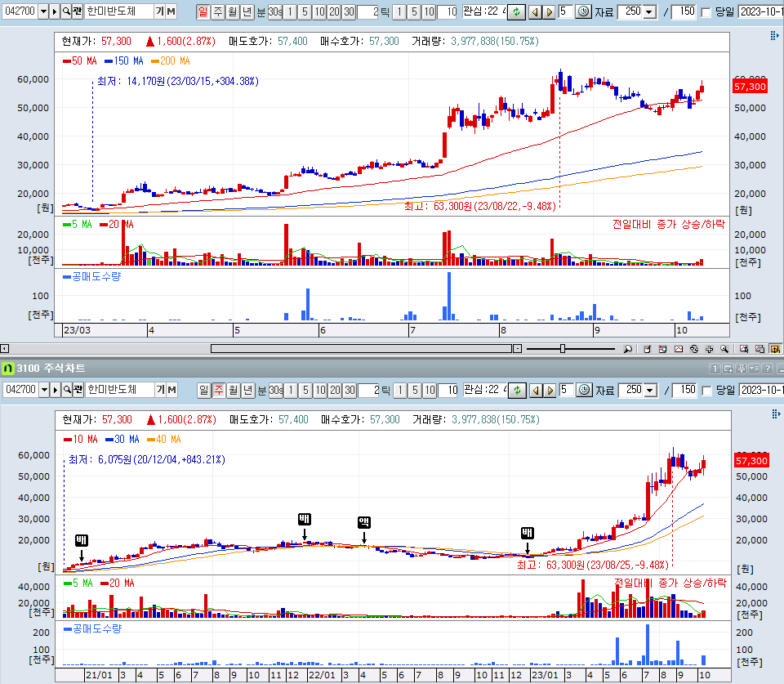Select the 20-minute interval in bottom toolbar
784x684 pixels.
pos(335,390)
